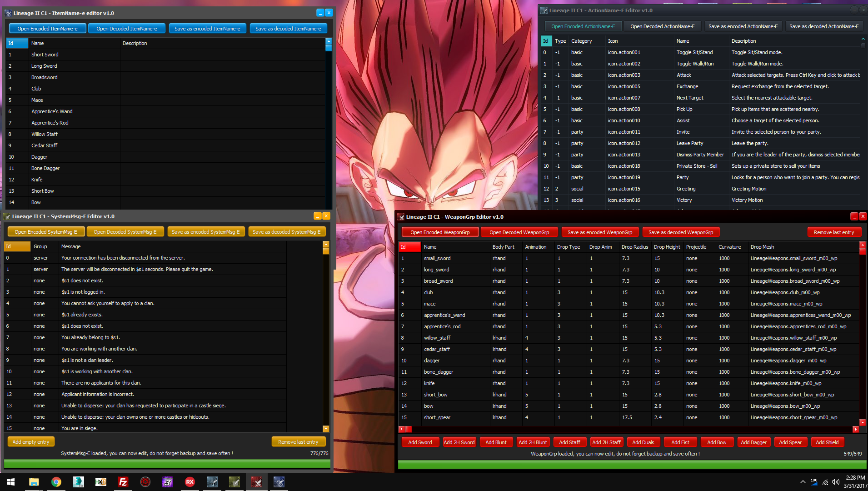The image size is (868, 491).
Task: Sort WeaponGrp table by Drop Radius column
Action: 634,247
